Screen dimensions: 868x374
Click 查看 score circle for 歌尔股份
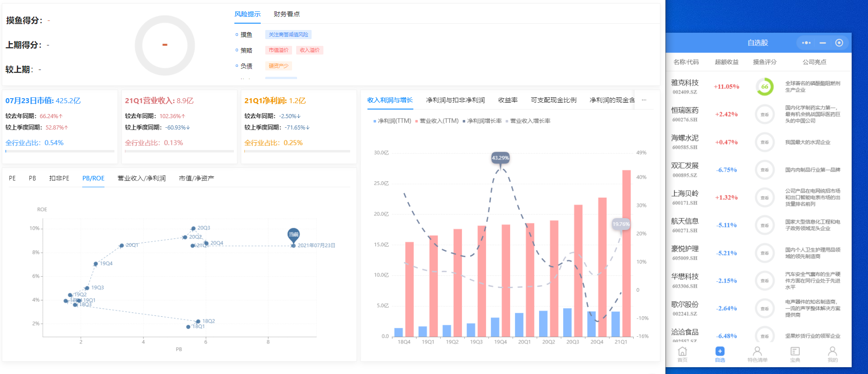(x=765, y=309)
